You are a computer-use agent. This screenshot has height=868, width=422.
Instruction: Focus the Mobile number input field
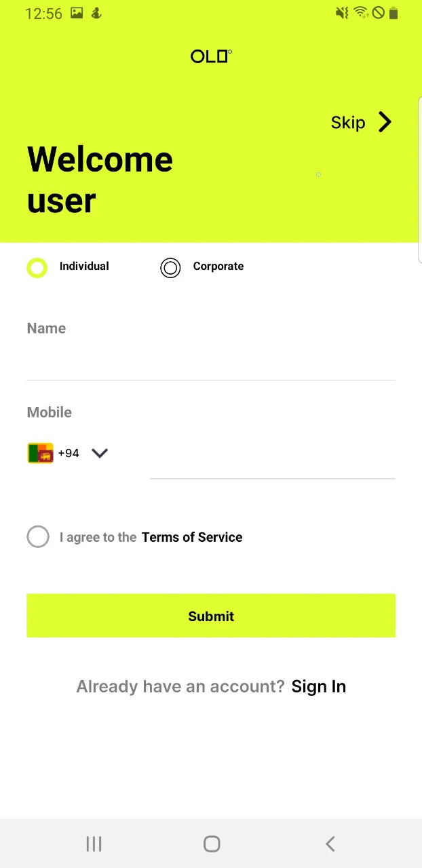point(272,461)
